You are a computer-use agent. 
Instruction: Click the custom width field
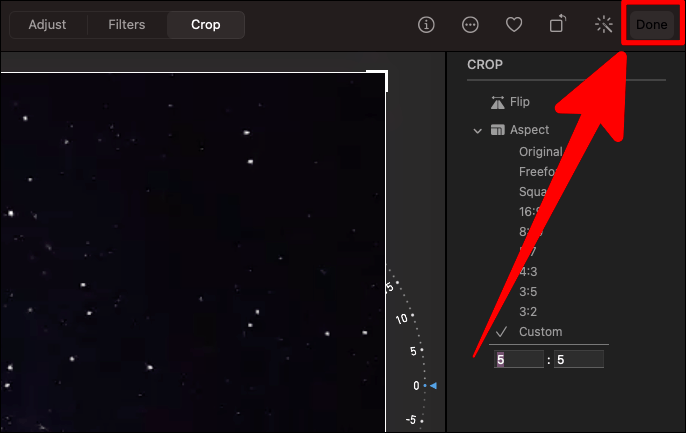[518, 360]
